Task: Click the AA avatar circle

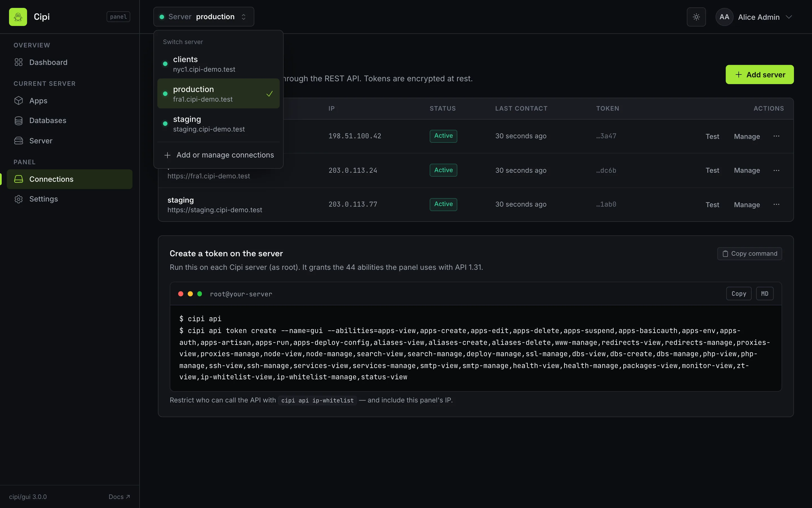Action: pos(724,17)
